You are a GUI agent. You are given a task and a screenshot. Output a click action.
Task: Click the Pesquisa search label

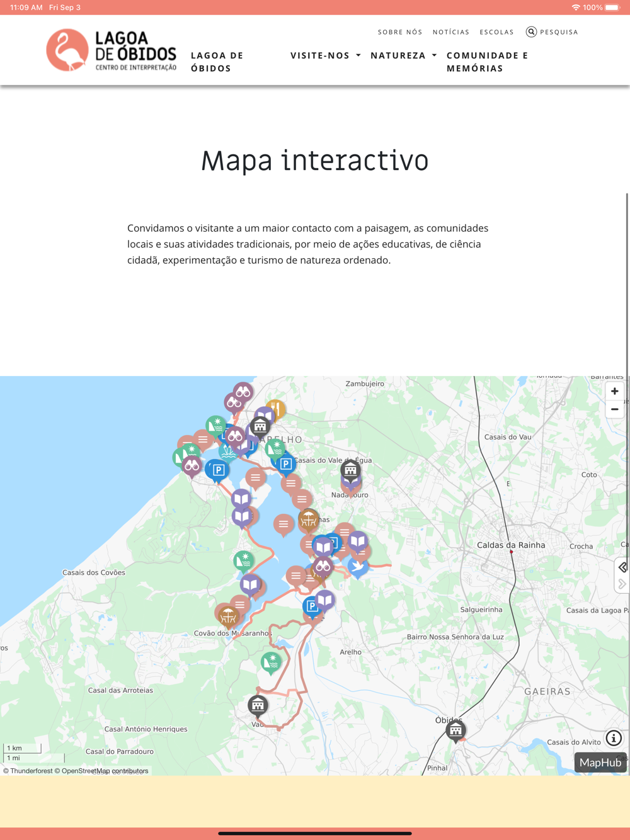tap(559, 32)
